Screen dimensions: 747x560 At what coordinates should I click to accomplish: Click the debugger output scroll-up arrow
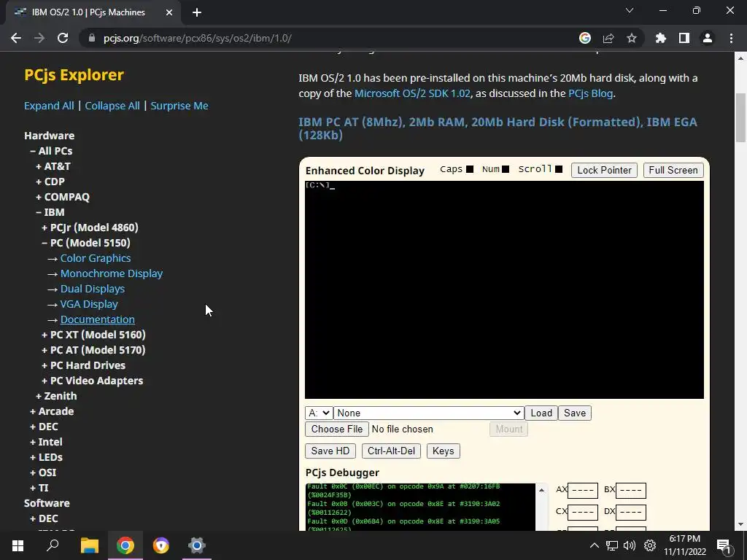click(541, 490)
